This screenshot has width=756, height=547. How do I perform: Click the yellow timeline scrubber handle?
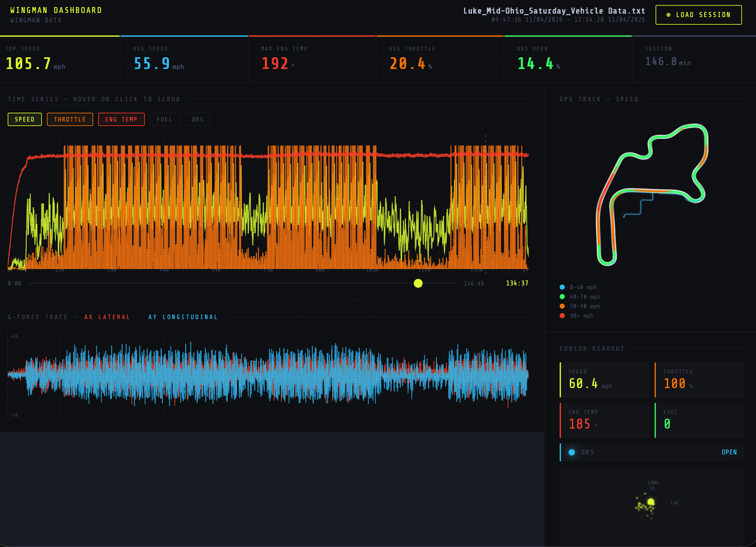click(418, 284)
